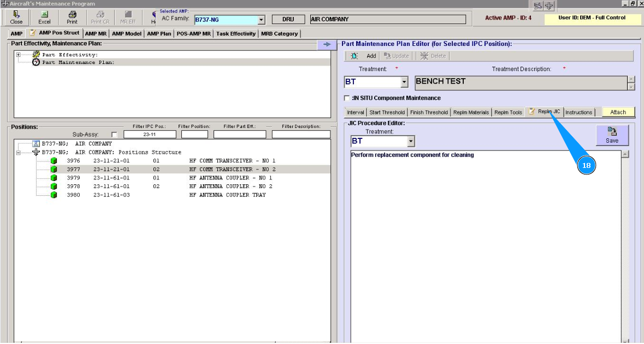Open the JIC Procedure Editor Treatment dropdown

[x=411, y=142]
